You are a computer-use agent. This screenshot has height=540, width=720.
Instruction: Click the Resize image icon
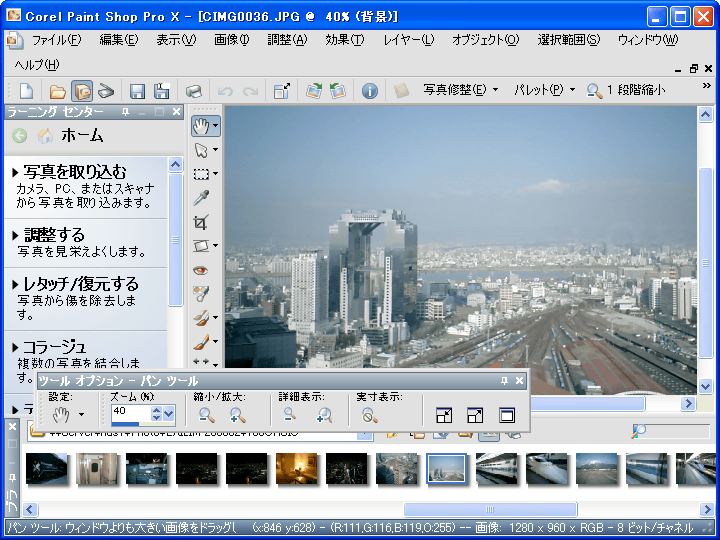click(x=281, y=91)
